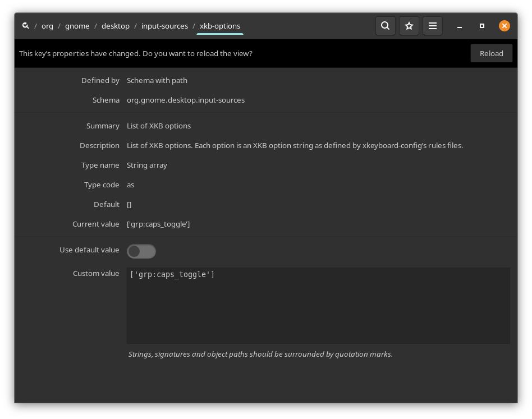Open the desktop section from the breadcrumb
532x419 pixels.
coord(116,26)
